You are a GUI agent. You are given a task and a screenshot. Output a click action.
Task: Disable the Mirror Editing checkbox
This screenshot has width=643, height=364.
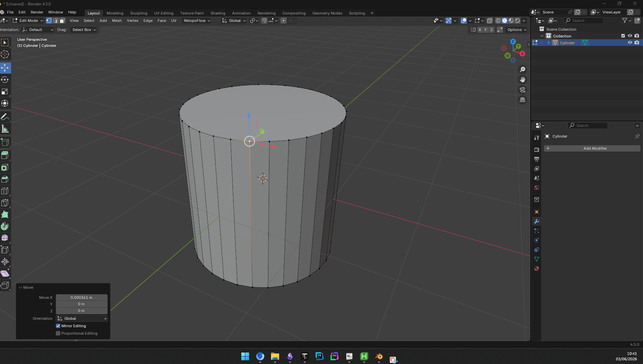coord(58,326)
